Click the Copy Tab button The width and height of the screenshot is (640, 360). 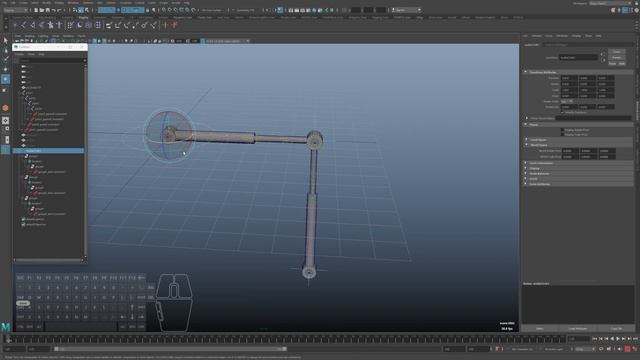point(616,329)
